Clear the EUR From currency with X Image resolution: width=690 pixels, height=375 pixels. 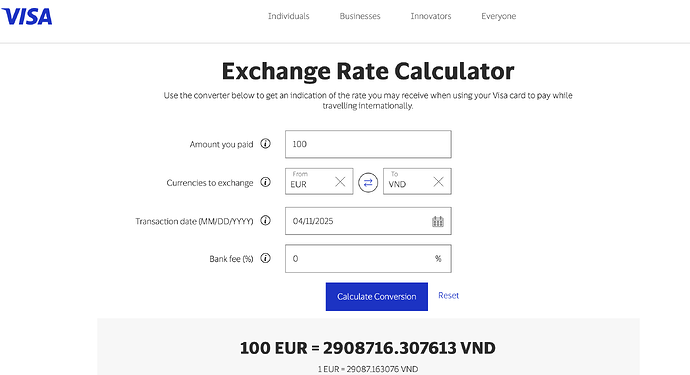point(340,181)
